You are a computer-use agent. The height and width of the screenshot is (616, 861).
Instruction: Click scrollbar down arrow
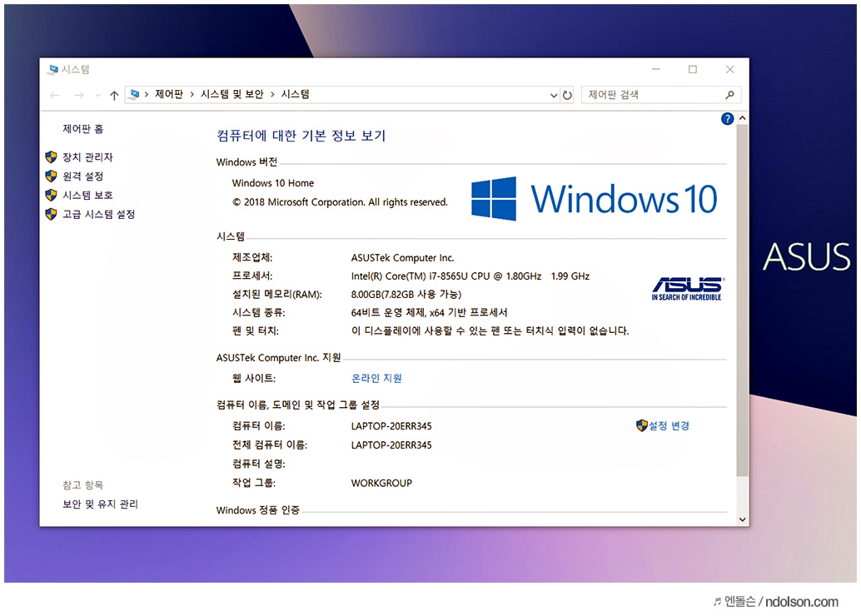[x=743, y=519]
